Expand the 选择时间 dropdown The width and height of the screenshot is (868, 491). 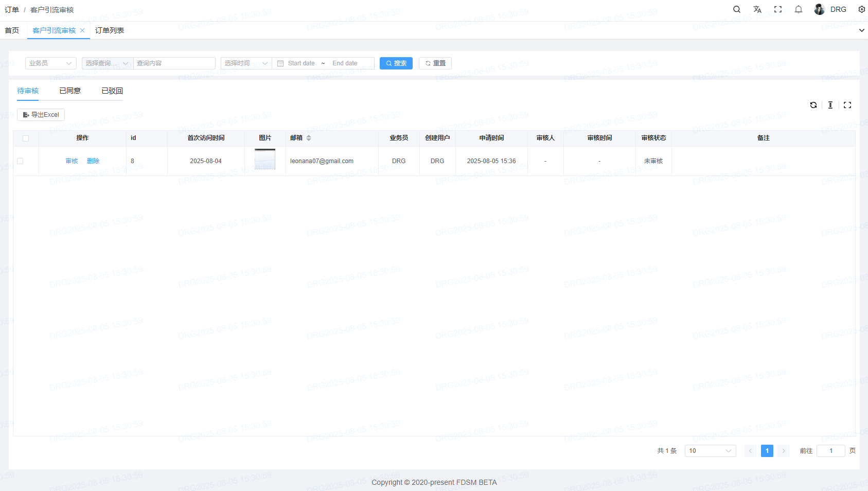click(246, 63)
